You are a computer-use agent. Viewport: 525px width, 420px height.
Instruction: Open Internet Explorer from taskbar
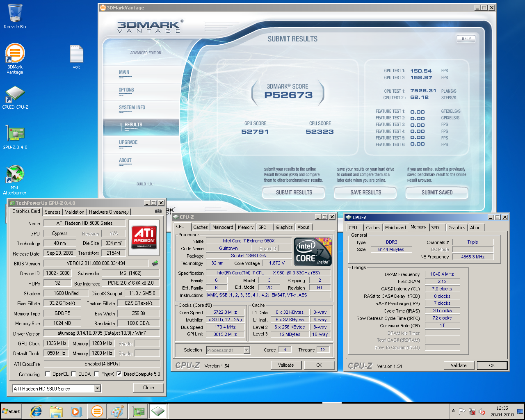pos(36,411)
